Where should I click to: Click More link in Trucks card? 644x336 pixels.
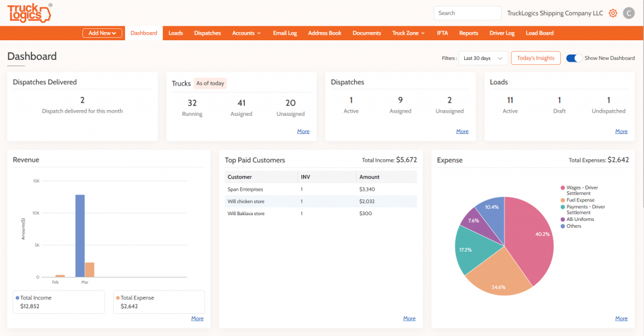pos(303,132)
